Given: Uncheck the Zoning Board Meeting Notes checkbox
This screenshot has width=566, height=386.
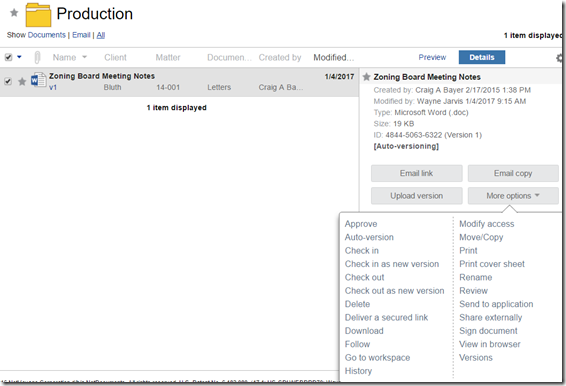Looking at the screenshot, I should [8, 81].
